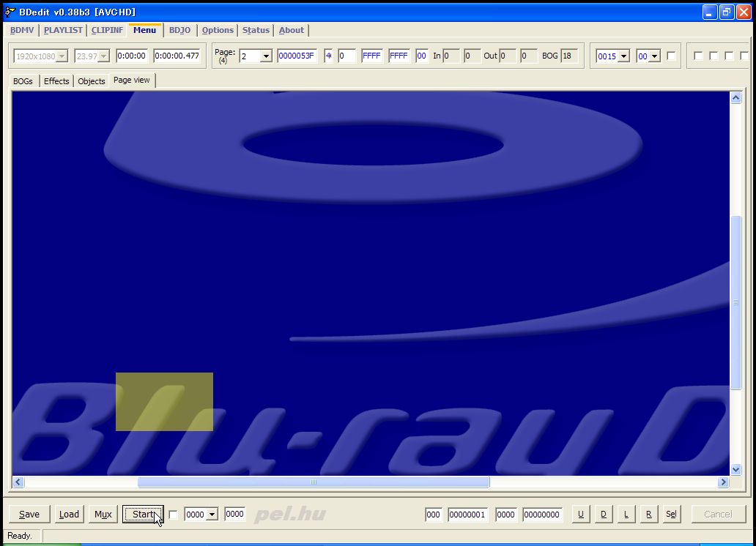
Task: Click the D navigation button
Action: (x=604, y=515)
